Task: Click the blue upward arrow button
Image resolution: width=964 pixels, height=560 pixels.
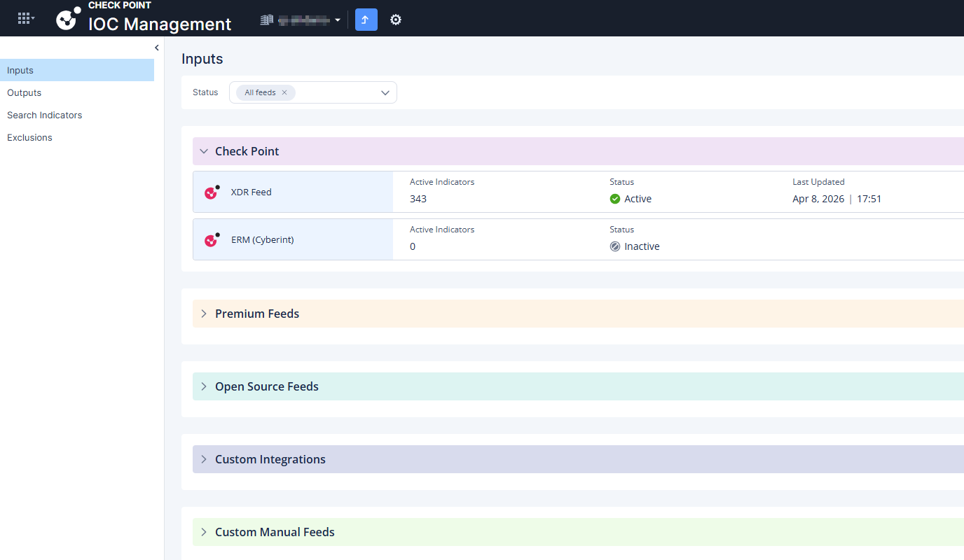Action: (366, 20)
